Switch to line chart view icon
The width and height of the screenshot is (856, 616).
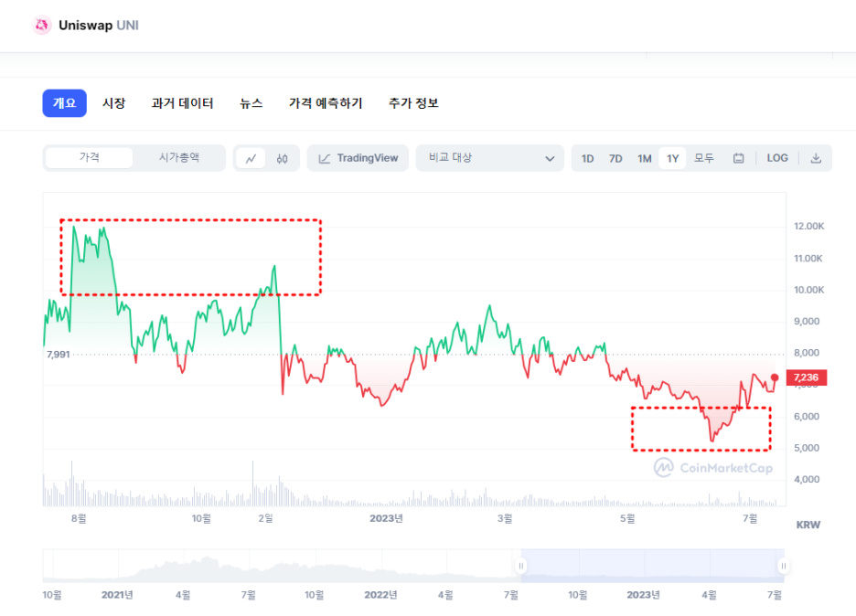pos(251,158)
